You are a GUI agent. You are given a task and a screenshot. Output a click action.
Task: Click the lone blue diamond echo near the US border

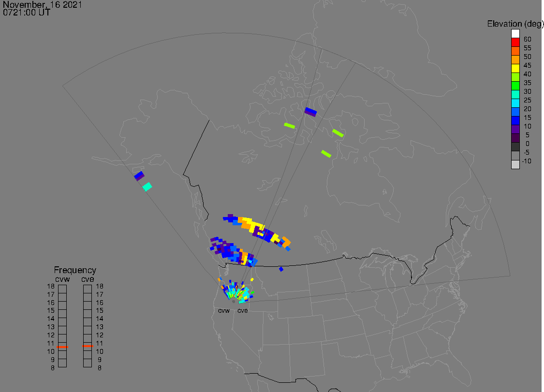[x=281, y=269]
